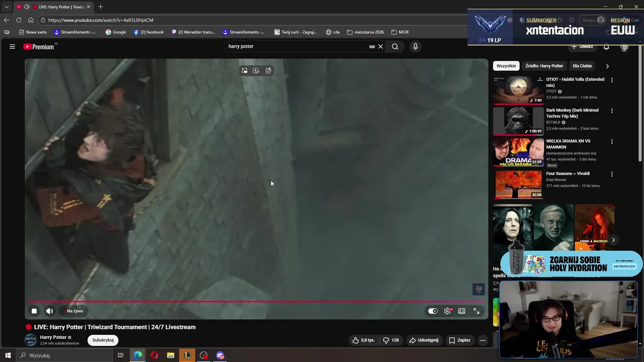644x362 pixels.
Task: Open File Explorer from the taskbar
Action: click(171, 355)
